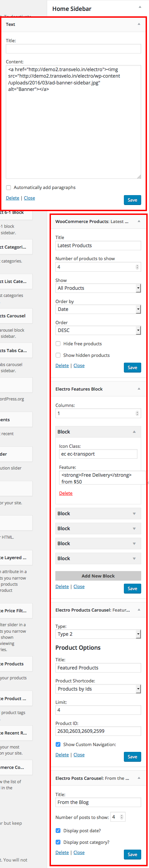The width and height of the screenshot is (149, 868).
Task: Collapse Electro Features Block widget arrow
Action: pyautogui.click(x=139, y=389)
